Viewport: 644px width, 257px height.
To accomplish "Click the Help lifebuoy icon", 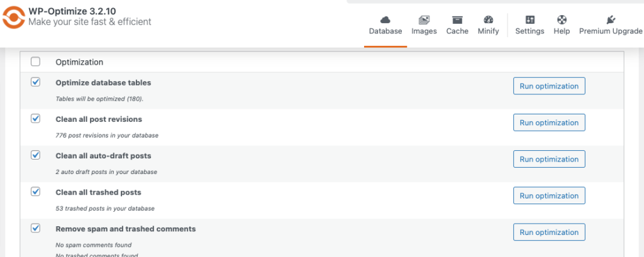I will (x=562, y=19).
